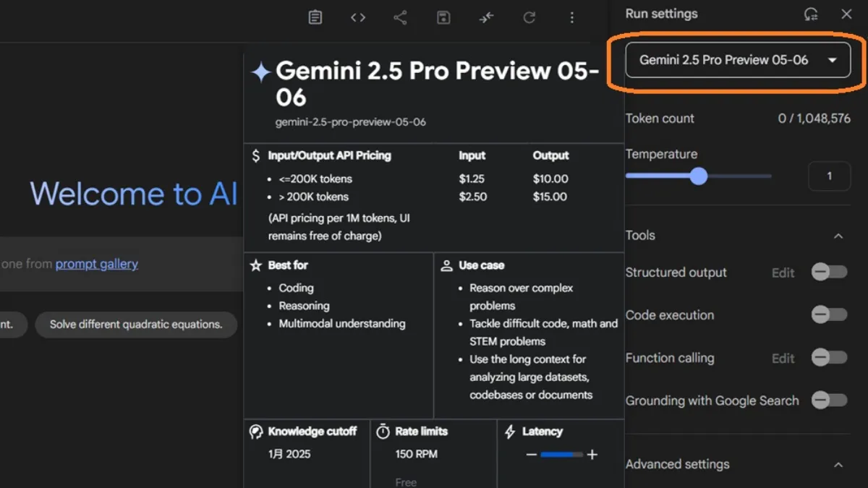868x488 pixels.
Task: Enable the Code execution switch
Action: (x=829, y=314)
